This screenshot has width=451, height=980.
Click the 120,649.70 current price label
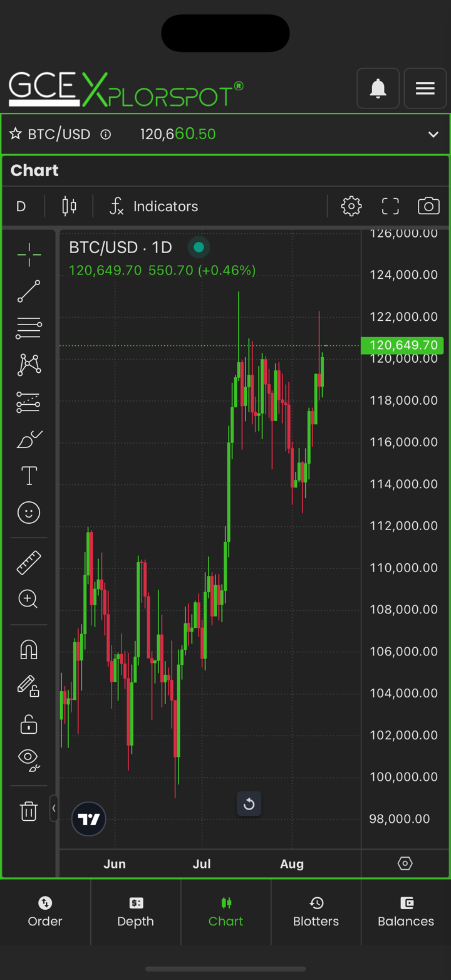coord(403,345)
